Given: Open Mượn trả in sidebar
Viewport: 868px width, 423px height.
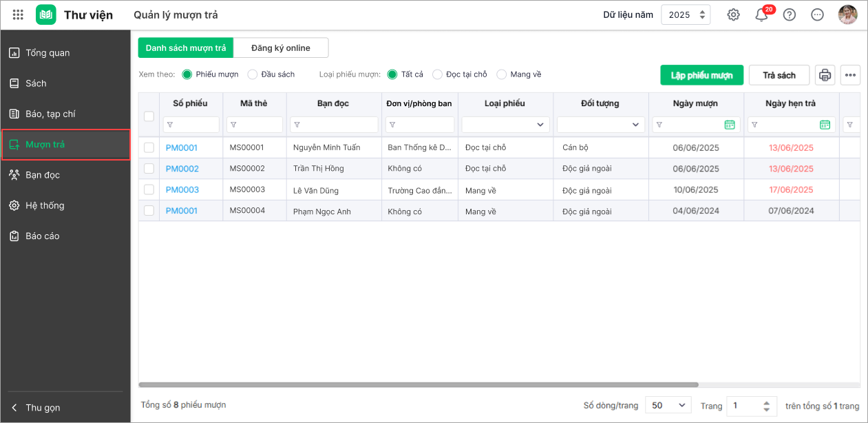Looking at the screenshot, I should point(65,145).
